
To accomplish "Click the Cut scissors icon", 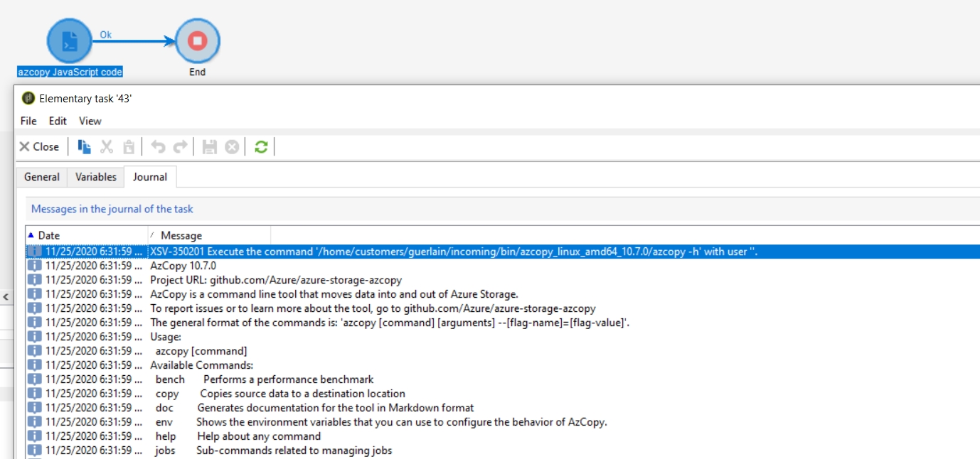I will 107,147.
